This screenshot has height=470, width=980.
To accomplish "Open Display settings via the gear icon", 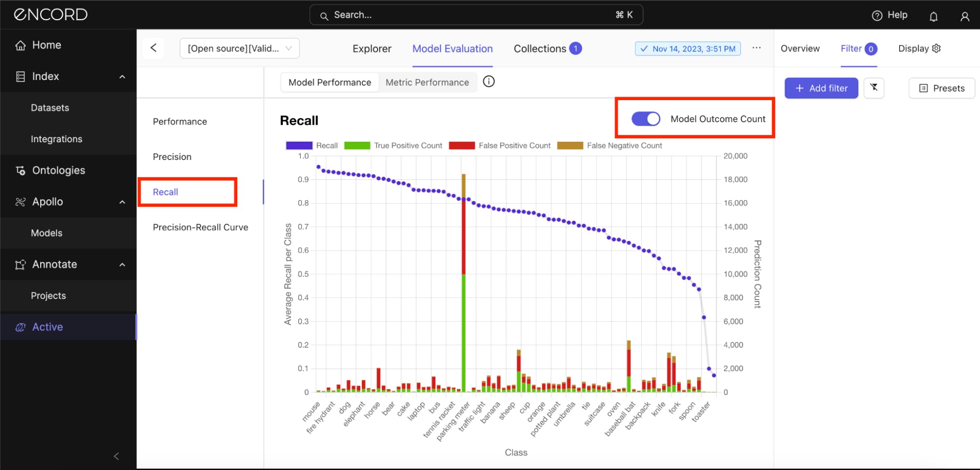I will (x=936, y=48).
